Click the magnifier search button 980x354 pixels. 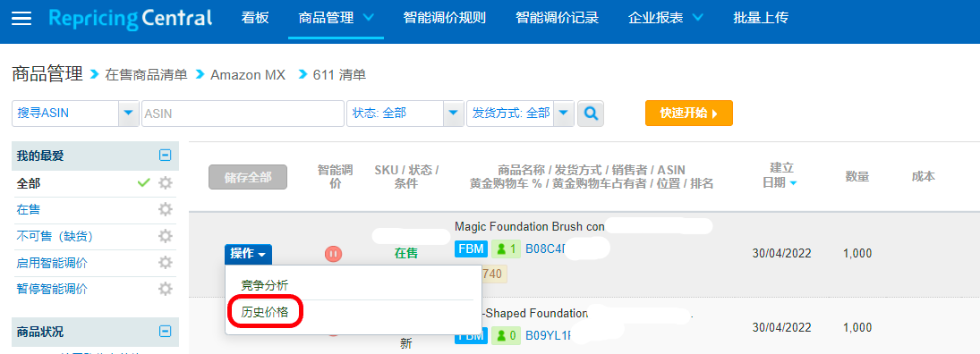coord(591,113)
